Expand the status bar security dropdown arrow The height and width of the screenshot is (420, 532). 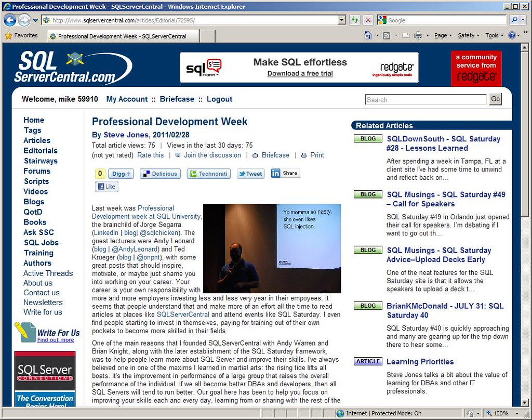[478, 414]
